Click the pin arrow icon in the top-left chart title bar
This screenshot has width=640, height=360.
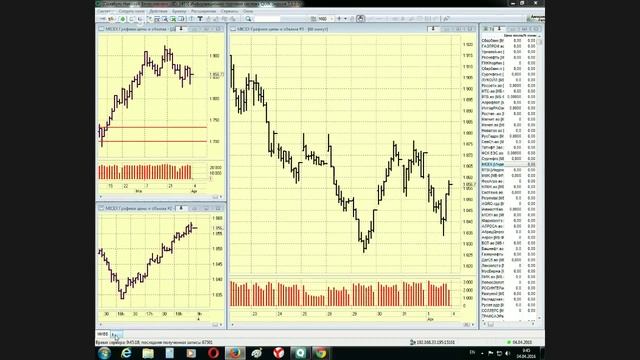tap(181, 29)
